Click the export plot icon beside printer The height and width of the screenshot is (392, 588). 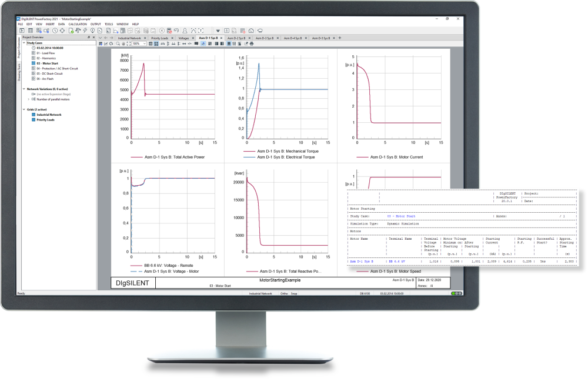click(x=246, y=44)
